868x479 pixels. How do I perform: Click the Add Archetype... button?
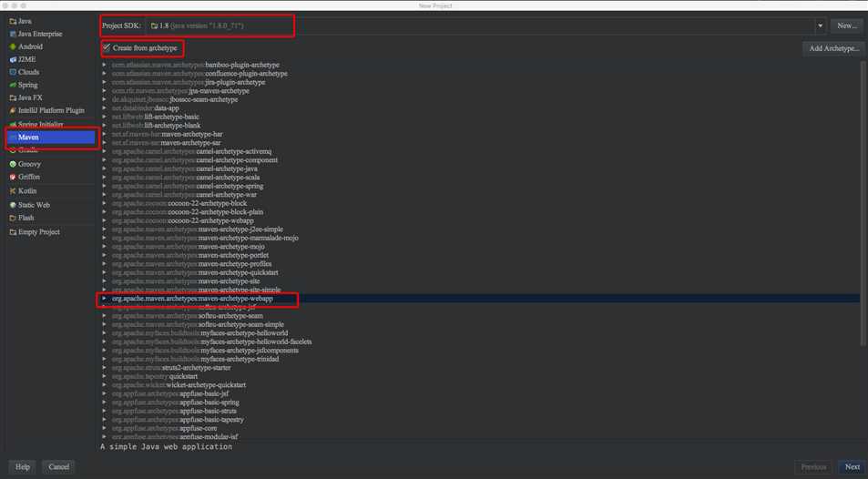click(x=833, y=48)
